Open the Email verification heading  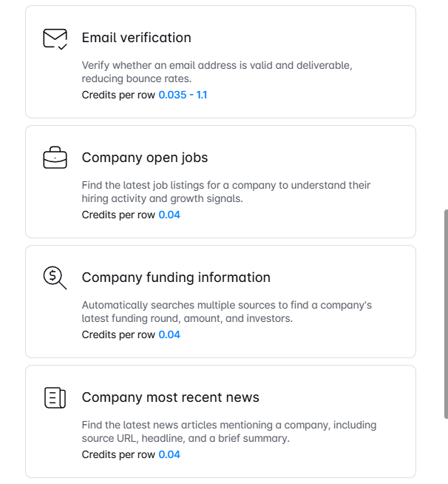tap(136, 38)
